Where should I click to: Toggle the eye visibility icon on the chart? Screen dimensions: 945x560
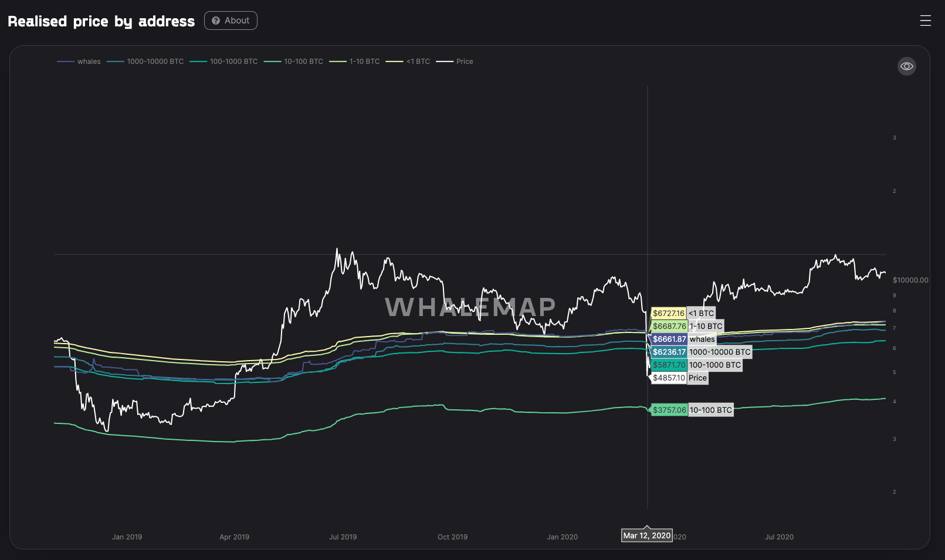click(x=906, y=66)
